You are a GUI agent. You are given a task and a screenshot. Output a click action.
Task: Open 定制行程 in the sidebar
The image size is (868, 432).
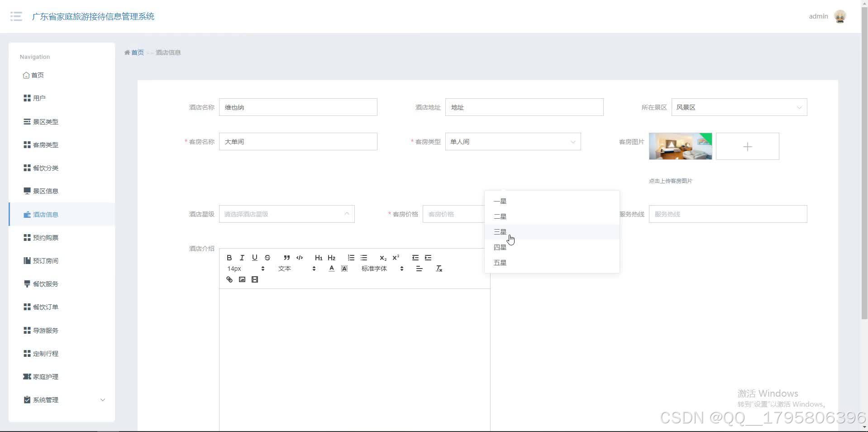coord(62,354)
